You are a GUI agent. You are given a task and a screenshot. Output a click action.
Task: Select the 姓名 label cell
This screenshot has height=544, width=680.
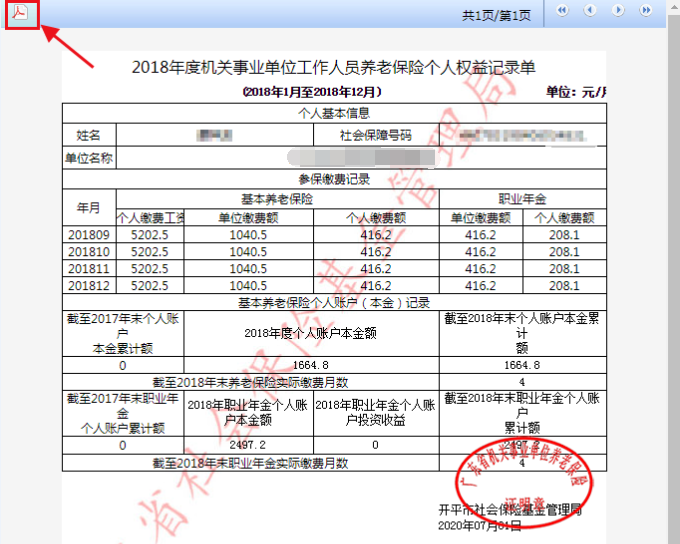[89, 135]
